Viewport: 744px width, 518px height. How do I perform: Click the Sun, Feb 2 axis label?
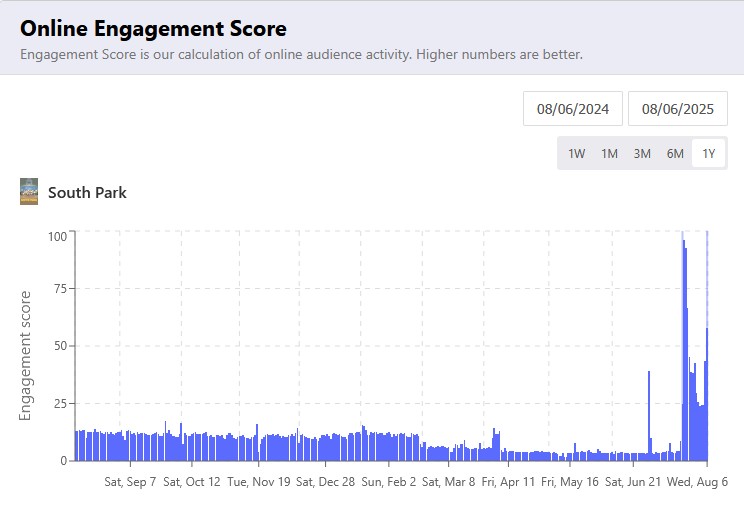tap(389, 482)
